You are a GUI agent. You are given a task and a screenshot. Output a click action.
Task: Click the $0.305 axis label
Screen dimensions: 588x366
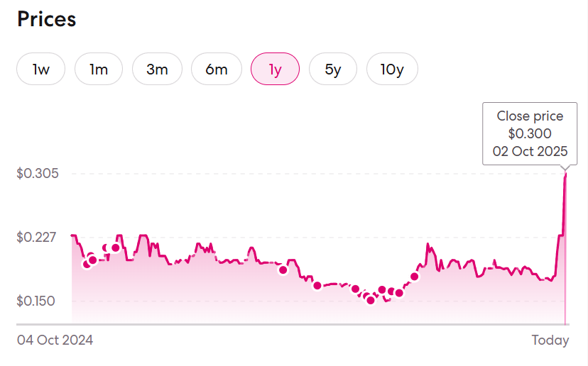click(37, 174)
